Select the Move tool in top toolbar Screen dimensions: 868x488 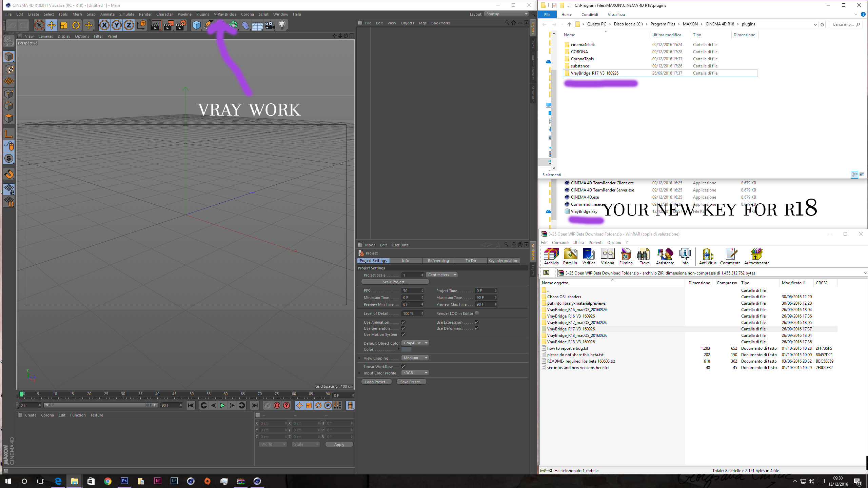[52, 25]
